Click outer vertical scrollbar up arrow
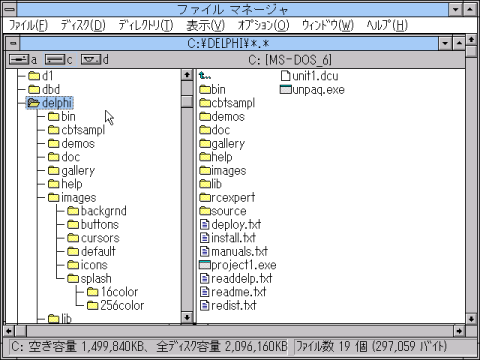Image resolution: width=480 pixels, height=360 pixels. [x=471, y=40]
